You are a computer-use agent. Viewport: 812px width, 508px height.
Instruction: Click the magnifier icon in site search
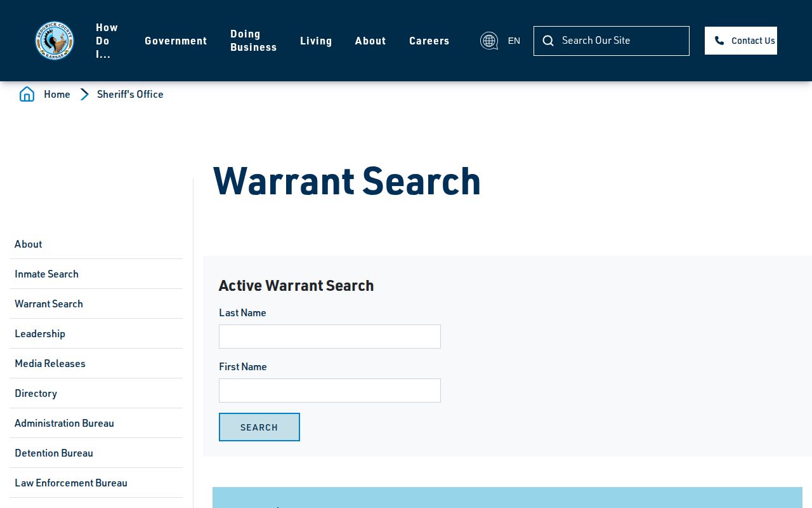click(548, 41)
